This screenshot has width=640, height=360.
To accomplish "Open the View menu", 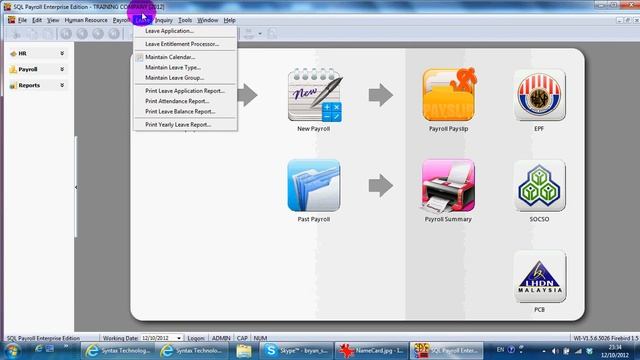I will (53, 20).
